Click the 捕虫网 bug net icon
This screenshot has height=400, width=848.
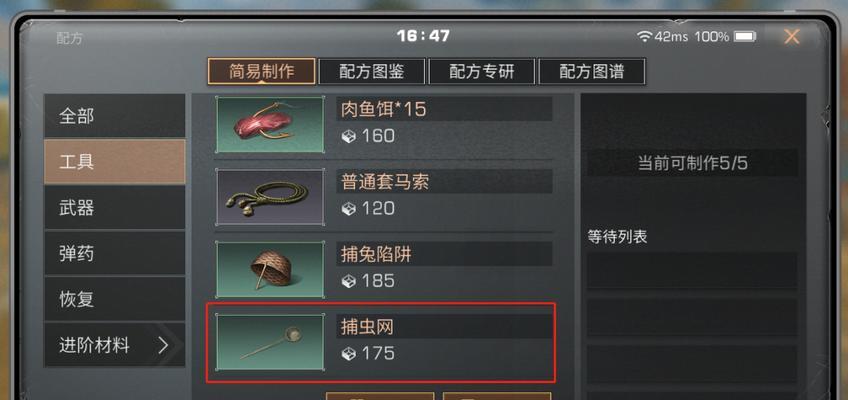pos(270,343)
